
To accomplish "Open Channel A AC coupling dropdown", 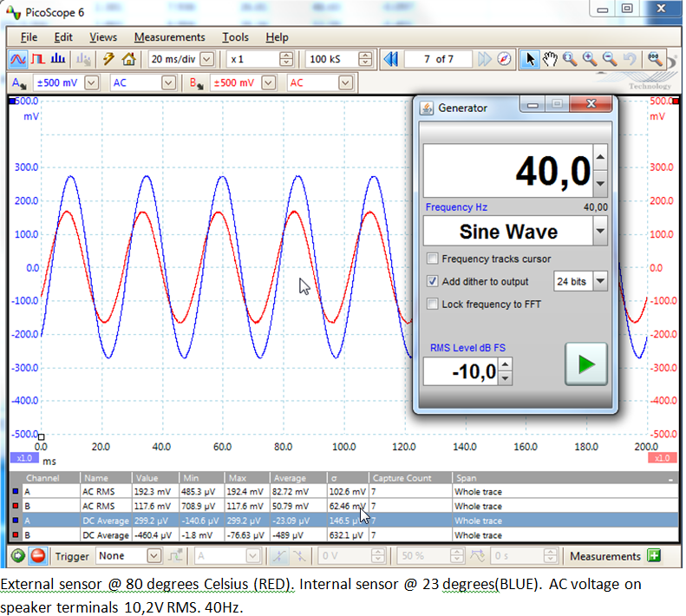I will click(x=168, y=82).
